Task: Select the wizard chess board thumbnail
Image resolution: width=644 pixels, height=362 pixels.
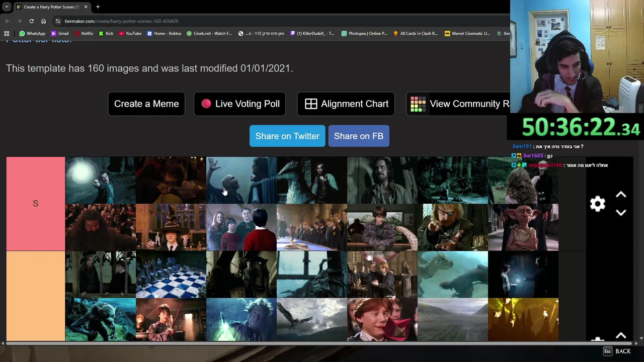Action: 171,275
